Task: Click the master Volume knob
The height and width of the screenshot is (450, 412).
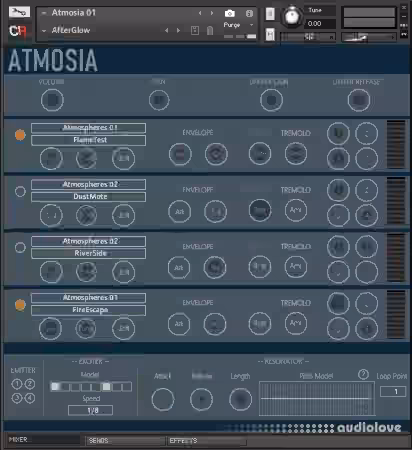Action: coord(52,100)
